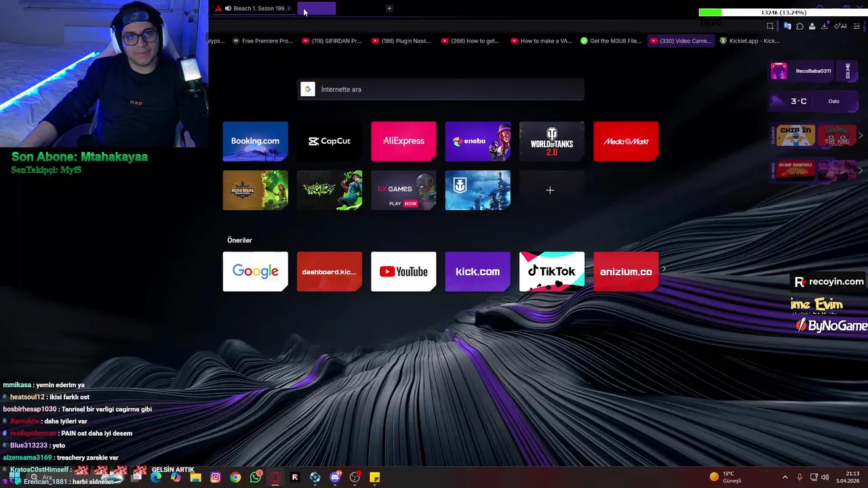The height and width of the screenshot is (488, 868).
Task: Open the Kicklet.app bookmark
Action: [750, 41]
